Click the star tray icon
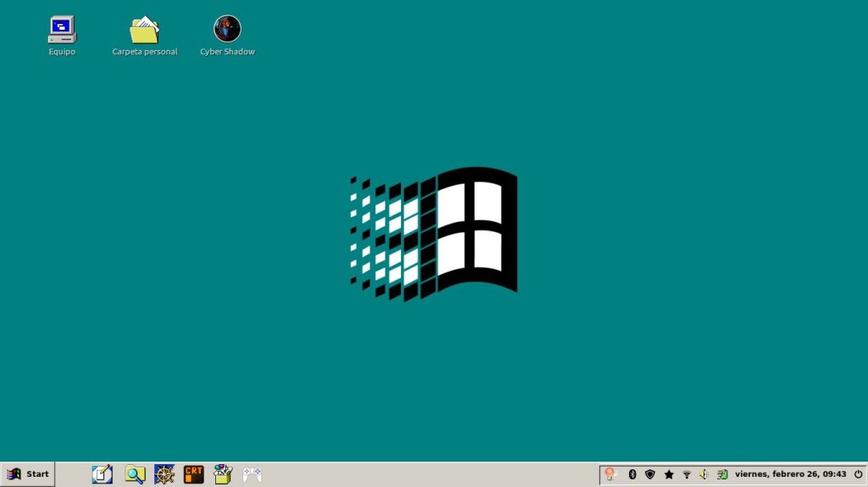This screenshot has width=868, height=487. (x=669, y=474)
